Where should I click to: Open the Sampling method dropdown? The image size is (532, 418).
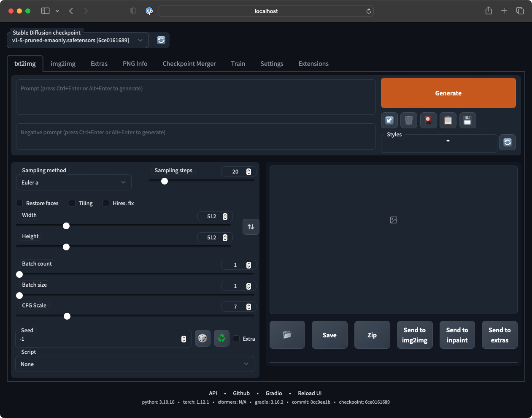[x=74, y=182]
